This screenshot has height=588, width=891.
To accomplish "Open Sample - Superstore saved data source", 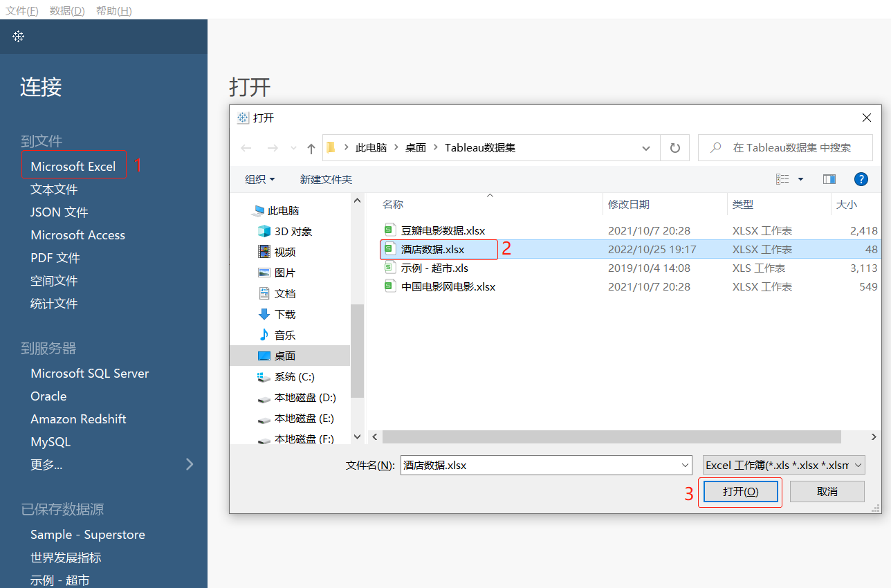I will click(x=88, y=534).
